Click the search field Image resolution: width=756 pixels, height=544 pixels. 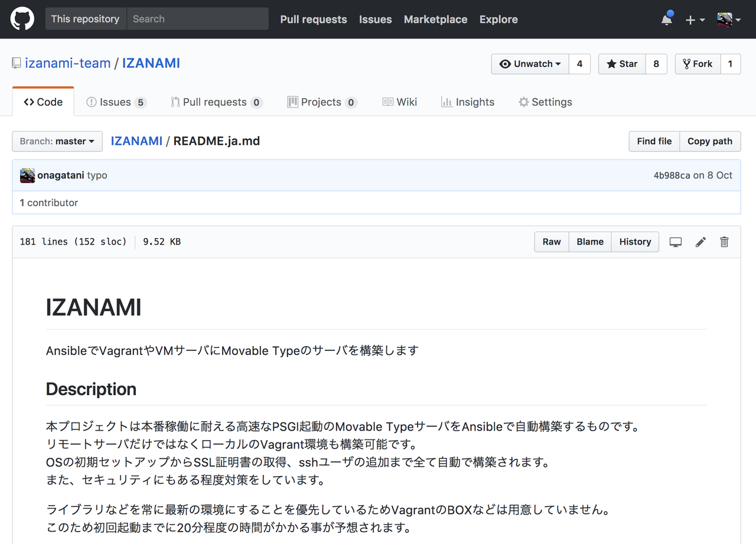pos(197,19)
